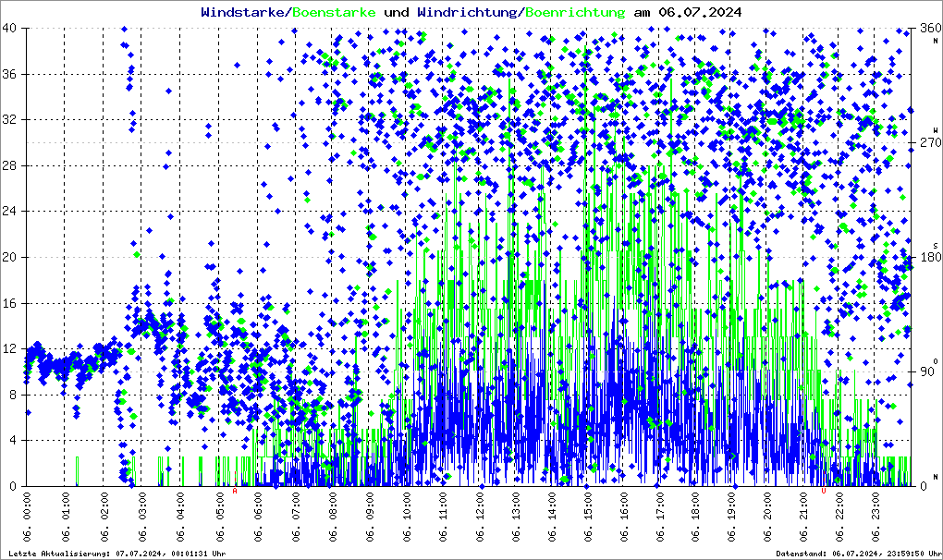
Task: Click the '06. 01:00' time axis label
Action: coord(65,517)
